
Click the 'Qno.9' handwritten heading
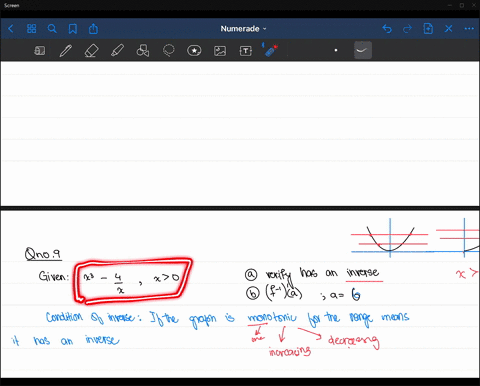tap(43, 254)
